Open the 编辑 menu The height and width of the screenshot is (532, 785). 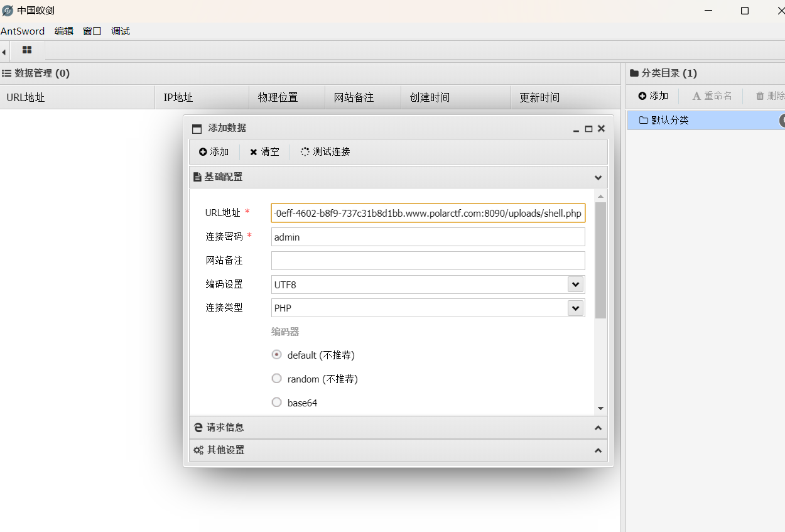coord(63,31)
